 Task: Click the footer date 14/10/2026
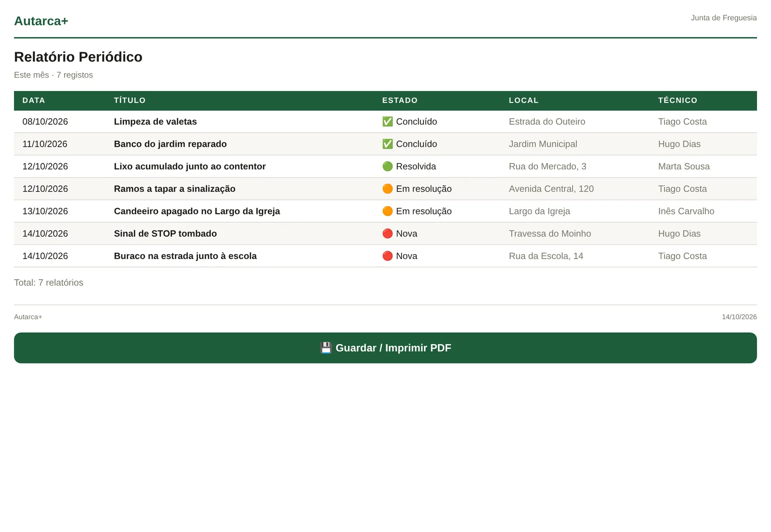(x=739, y=317)
